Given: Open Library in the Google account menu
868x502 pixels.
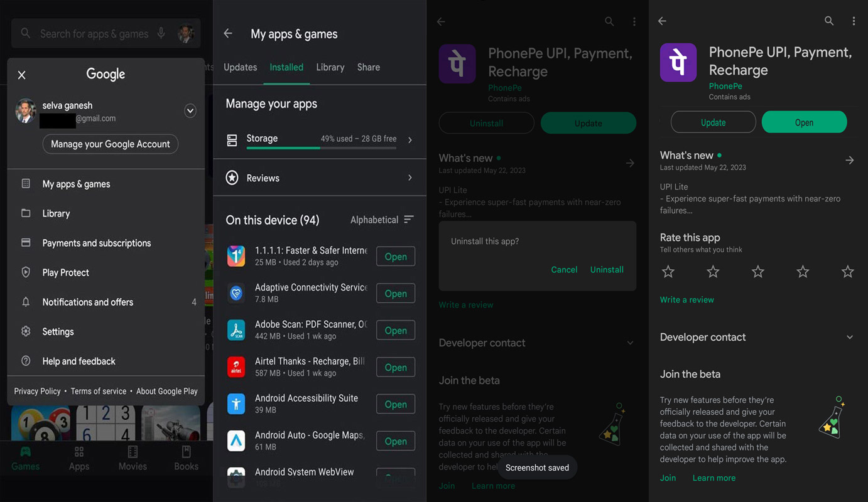Looking at the screenshot, I should coord(106,213).
